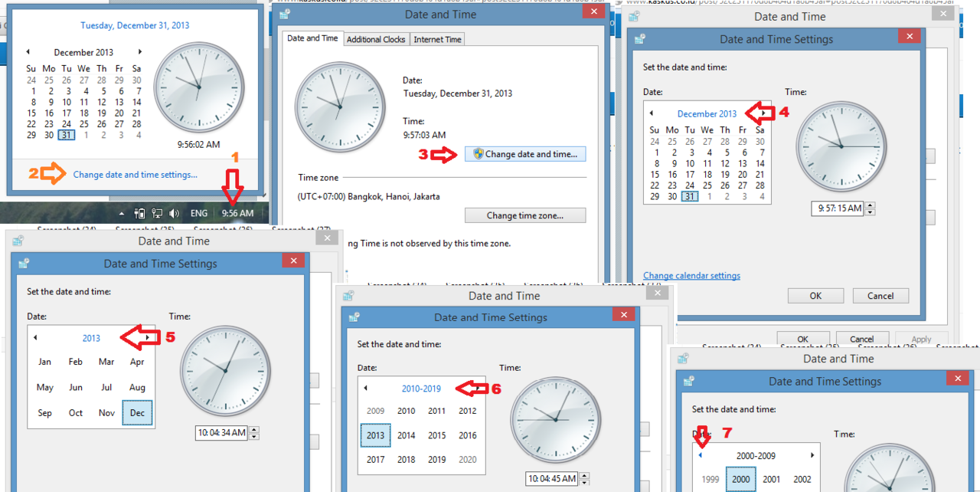Open the network icon in system tray

[x=157, y=214]
